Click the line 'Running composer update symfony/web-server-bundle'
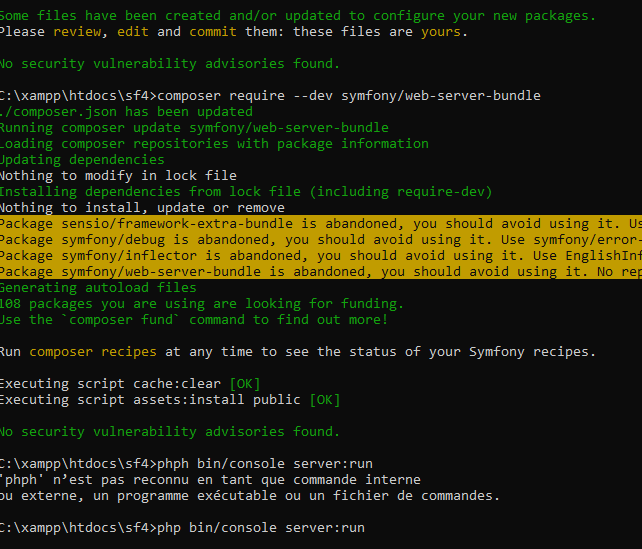 pyautogui.click(x=194, y=128)
